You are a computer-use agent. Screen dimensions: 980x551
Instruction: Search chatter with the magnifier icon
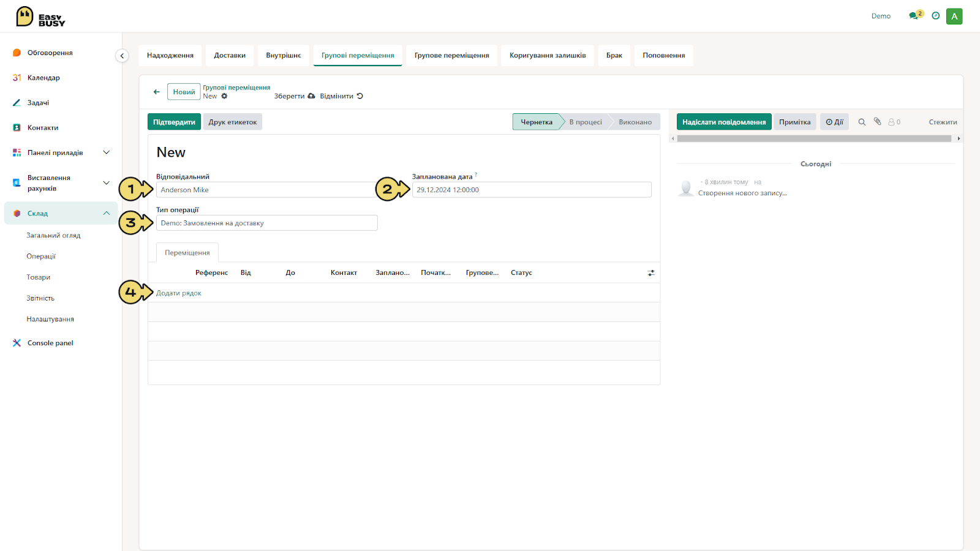click(x=862, y=122)
